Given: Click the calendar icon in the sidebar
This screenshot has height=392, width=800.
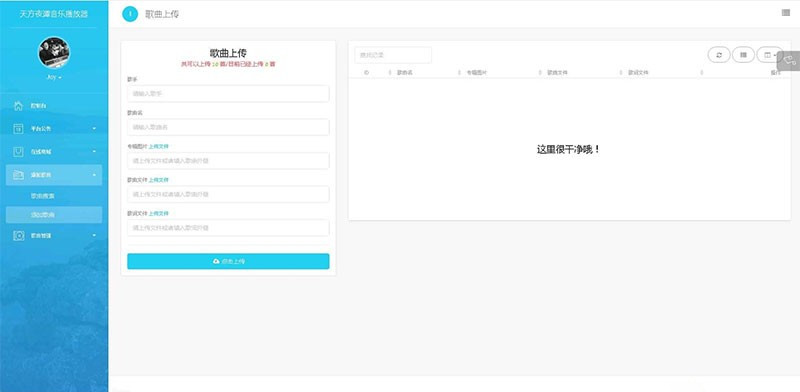Looking at the screenshot, I should [18, 129].
